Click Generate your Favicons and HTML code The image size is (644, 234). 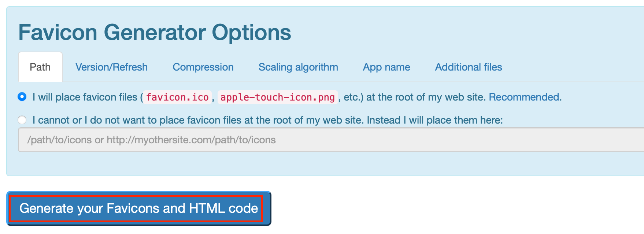pos(139,208)
